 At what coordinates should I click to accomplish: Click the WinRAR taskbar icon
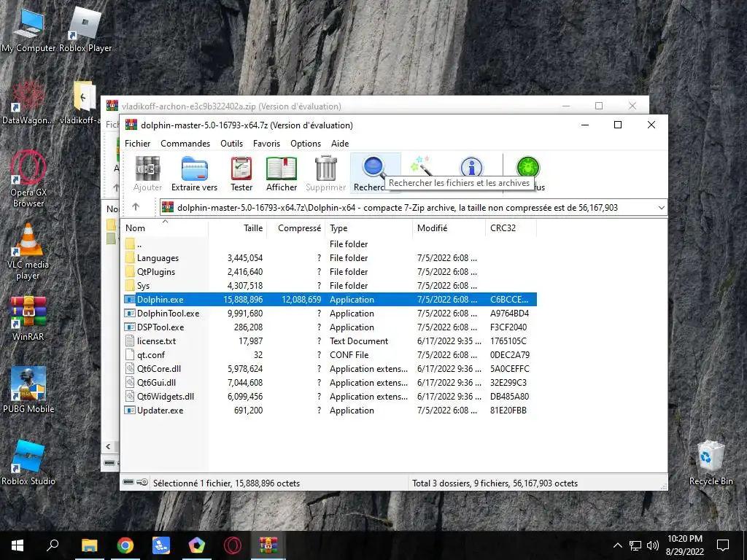pyautogui.click(x=268, y=545)
